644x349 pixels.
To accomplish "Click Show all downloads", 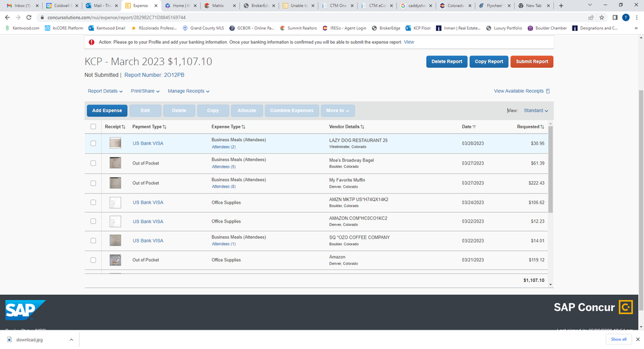I will [x=618, y=339].
